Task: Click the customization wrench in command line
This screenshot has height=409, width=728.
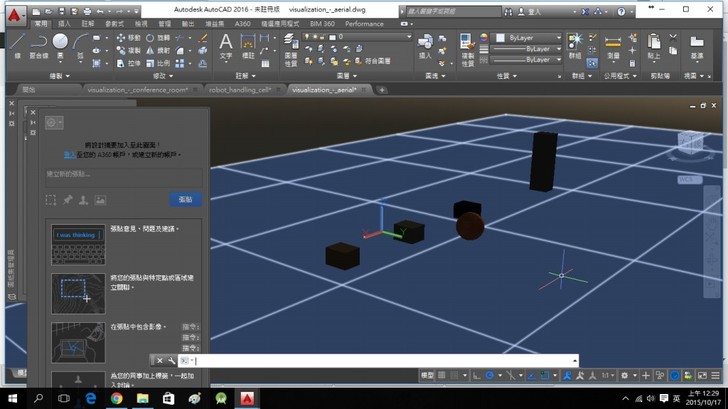Action: tap(172, 360)
